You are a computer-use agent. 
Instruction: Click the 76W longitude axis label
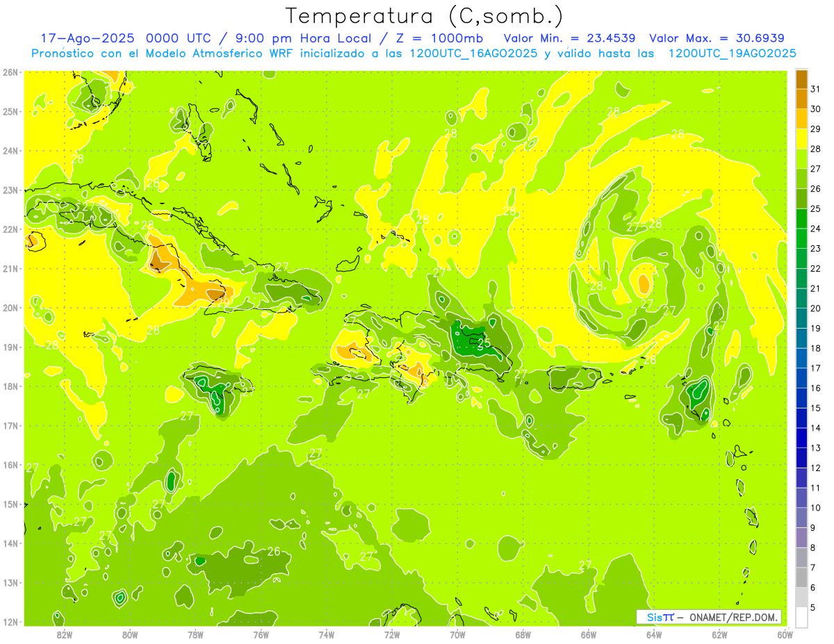pyautogui.click(x=261, y=634)
